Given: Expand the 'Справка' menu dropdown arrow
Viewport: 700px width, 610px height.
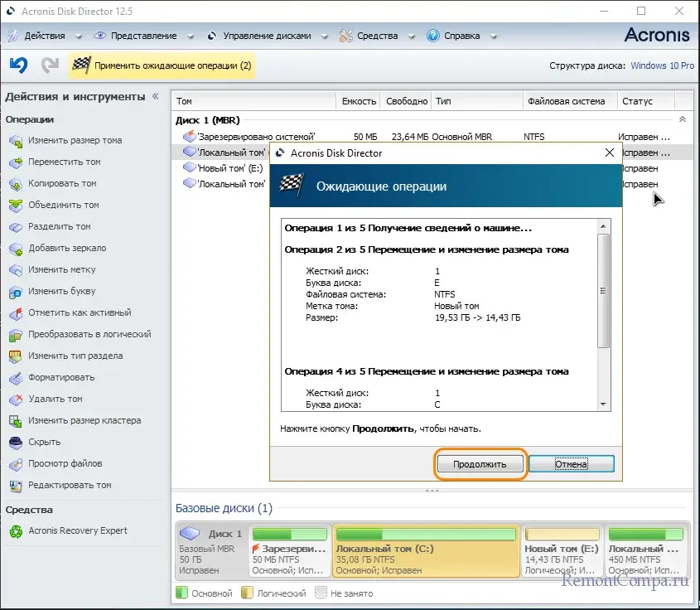Looking at the screenshot, I should click(x=495, y=36).
